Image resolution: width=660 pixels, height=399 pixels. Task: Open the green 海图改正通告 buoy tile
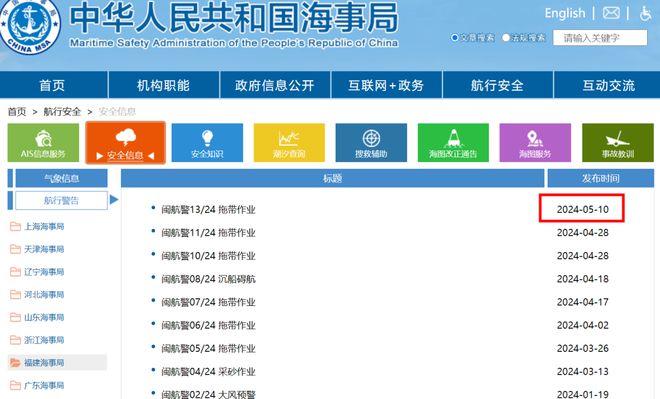pos(453,143)
